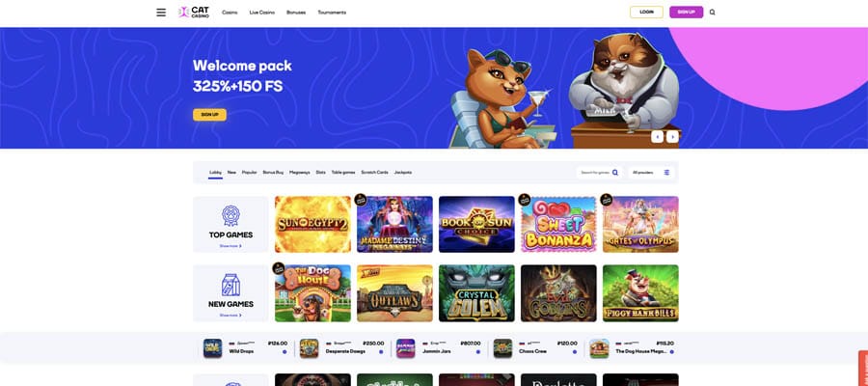This screenshot has height=386, width=868.
Task: Click the LOGIN button
Action: (646, 13)
